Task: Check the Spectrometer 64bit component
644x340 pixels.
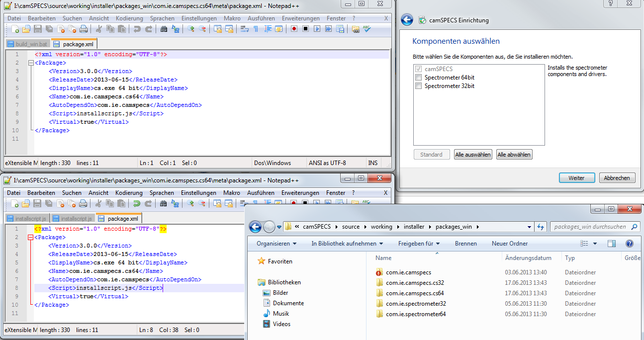Action: pos(419,78)
